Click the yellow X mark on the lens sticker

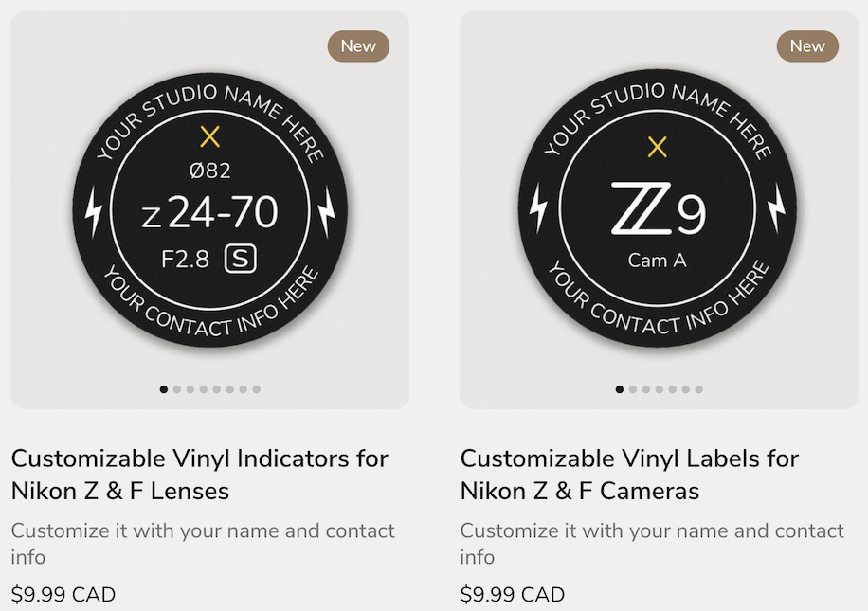tap(208, 135)
